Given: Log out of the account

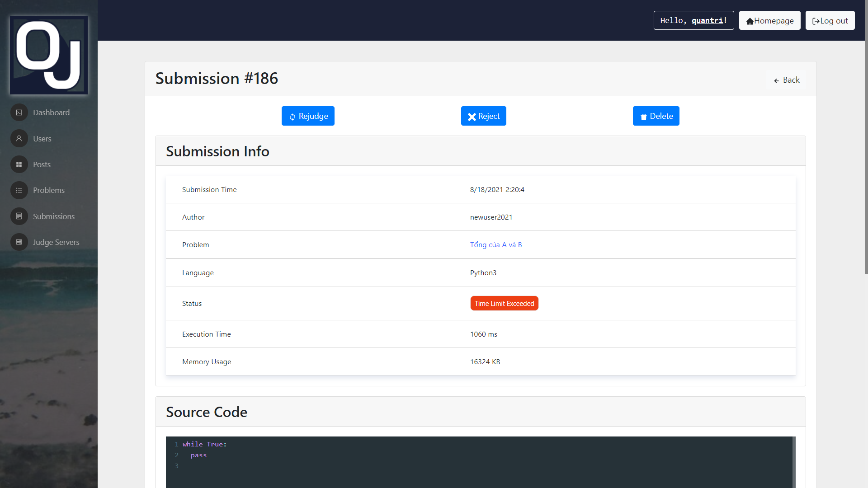Looking at the screenshot, I should (830, 21).
